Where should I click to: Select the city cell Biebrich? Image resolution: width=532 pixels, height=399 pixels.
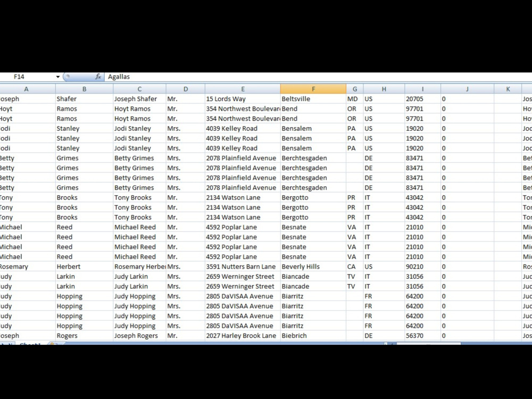click(313, 336)
